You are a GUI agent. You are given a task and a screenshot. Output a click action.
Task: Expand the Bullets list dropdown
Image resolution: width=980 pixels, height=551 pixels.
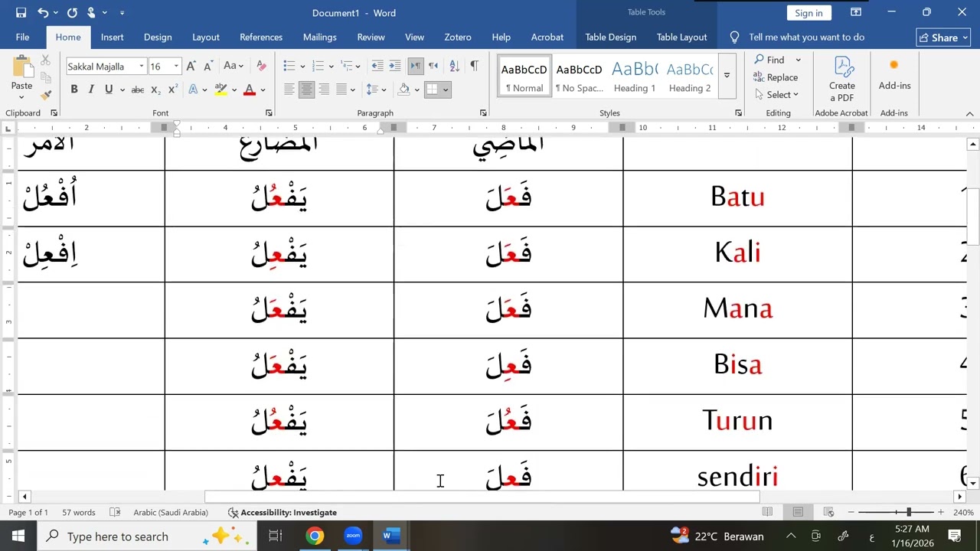pyautogui.click(x=302, y=66)
